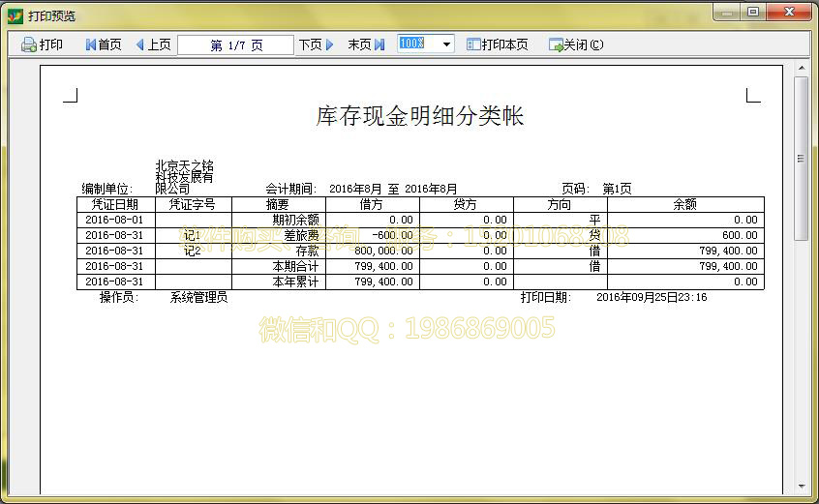
Task: Click the page number field 第 1/7 页
Action: pyautogui.click(x=235, y=44)
